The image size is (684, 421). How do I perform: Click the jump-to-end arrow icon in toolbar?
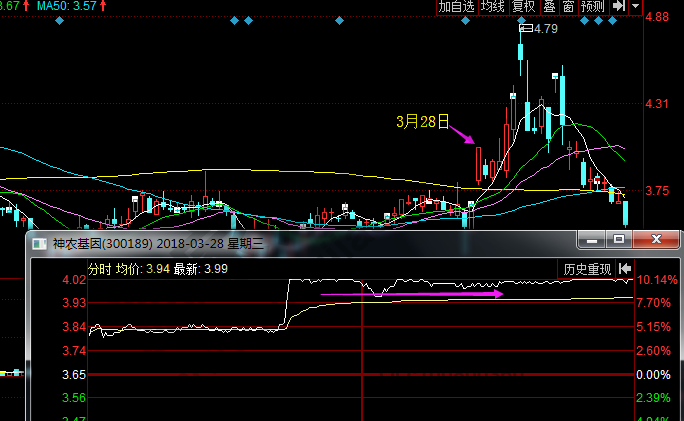[619, 7]
